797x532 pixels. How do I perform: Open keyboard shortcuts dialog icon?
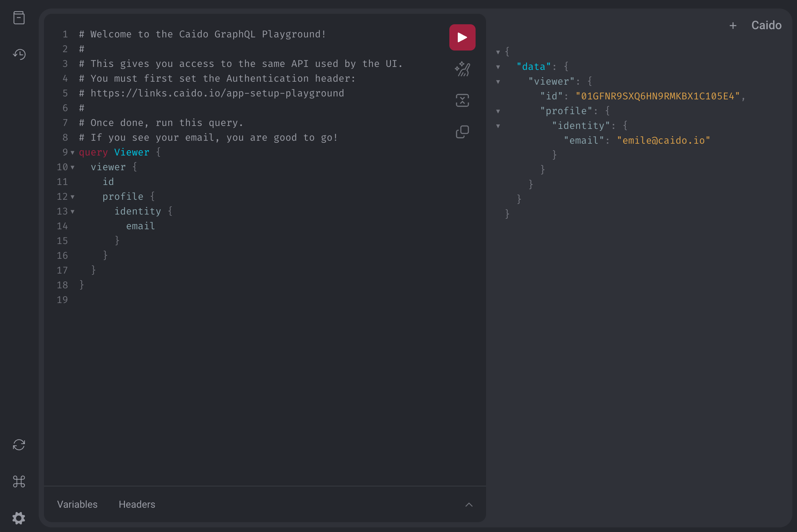[x=19, y=481]
